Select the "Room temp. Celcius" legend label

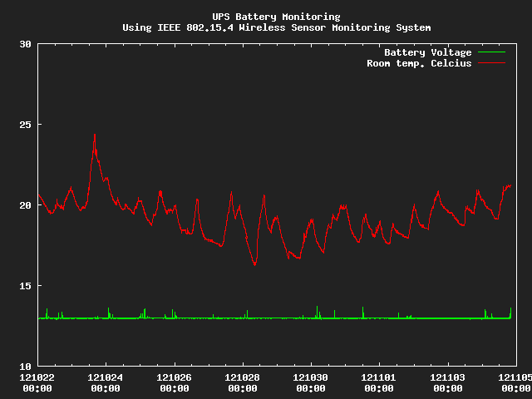pyautogui.click(x=419, y=63)
